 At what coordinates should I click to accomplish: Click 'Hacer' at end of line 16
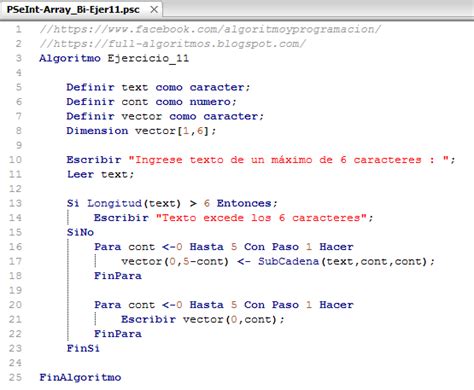click(x=337, y=247)
